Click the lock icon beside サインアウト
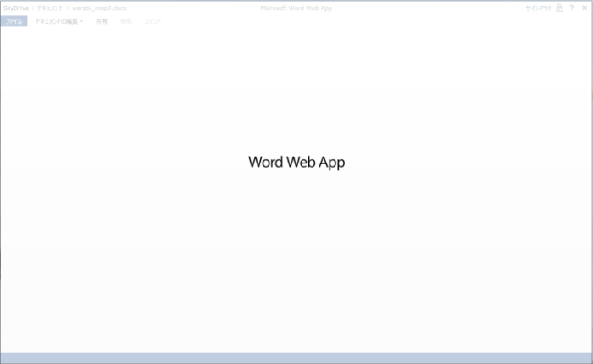Viewport: 593px width, 364px height. point(558,8)
